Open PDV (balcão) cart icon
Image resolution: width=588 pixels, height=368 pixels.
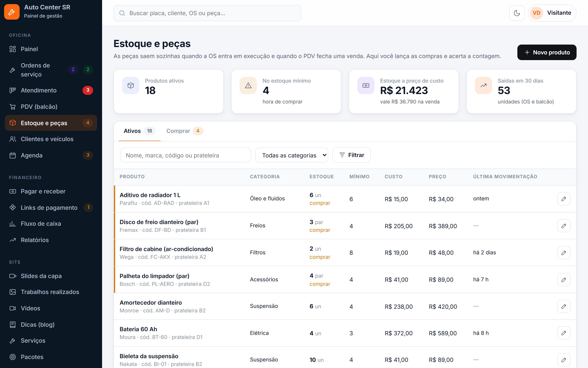tap(13, 107)
